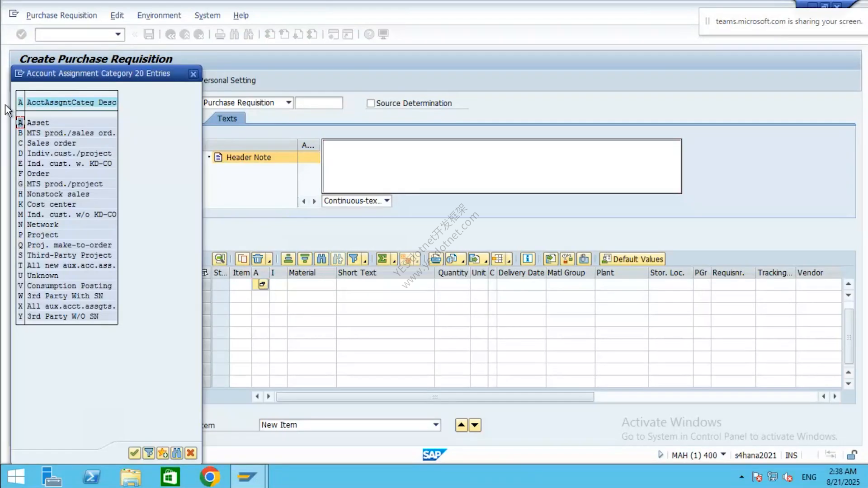Click the F4 value help button in column A
The width and height of the screenshot is (868, 488).
point(262,284)
